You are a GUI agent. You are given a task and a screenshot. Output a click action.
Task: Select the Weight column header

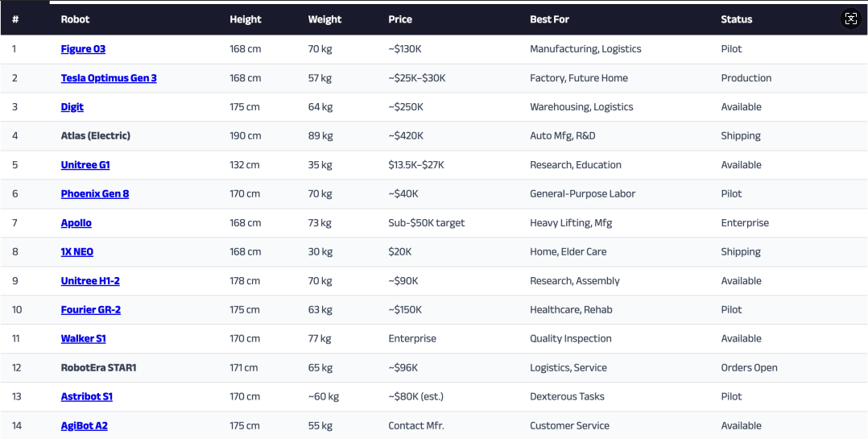tap(324, 19)
